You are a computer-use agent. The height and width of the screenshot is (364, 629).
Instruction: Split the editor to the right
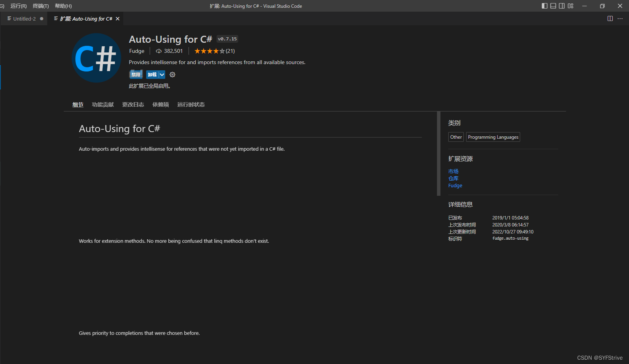point(610,19)
